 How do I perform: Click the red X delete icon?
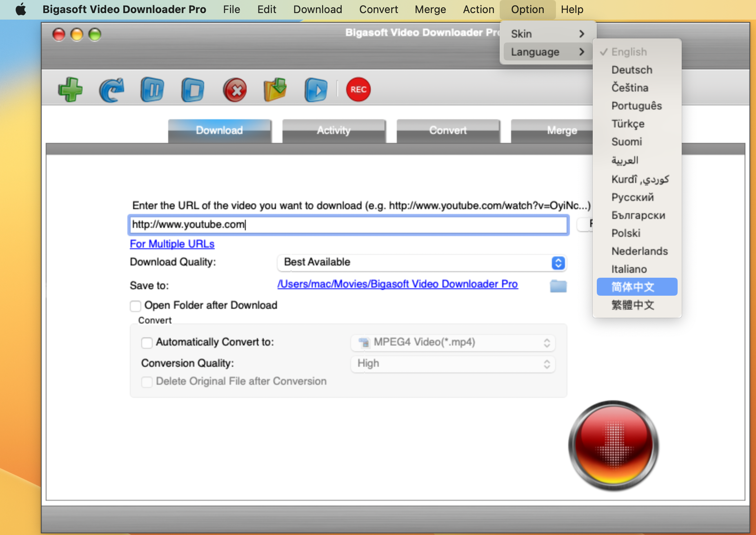click(235, 89)
